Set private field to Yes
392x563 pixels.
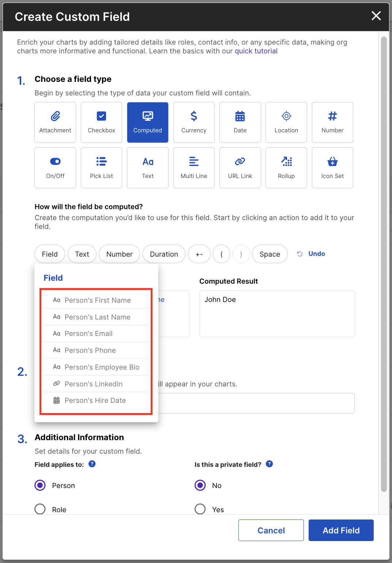pos(200,509)
